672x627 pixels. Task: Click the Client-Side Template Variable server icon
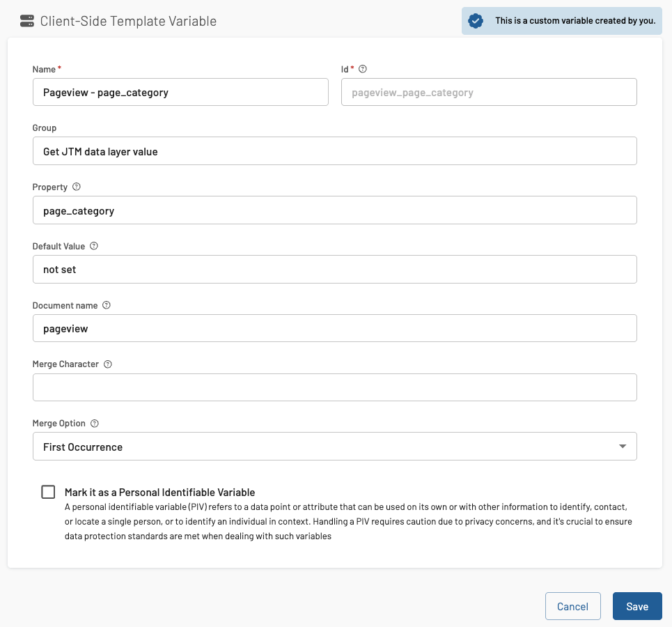pos(27,21)
